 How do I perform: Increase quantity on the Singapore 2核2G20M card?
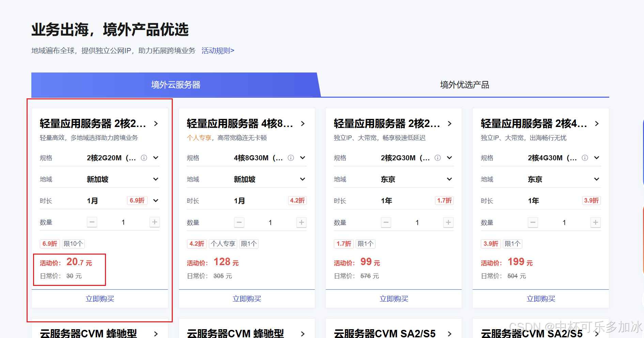154,222
